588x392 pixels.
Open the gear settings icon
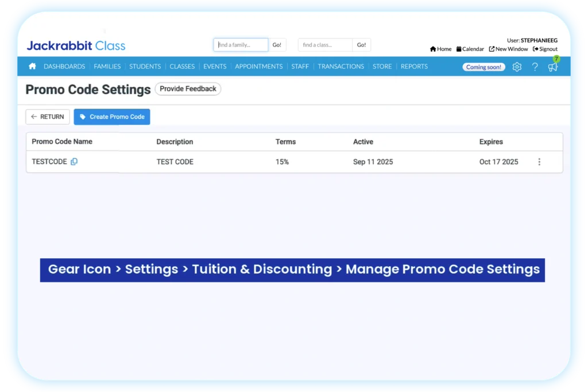(x=517, y=67)
